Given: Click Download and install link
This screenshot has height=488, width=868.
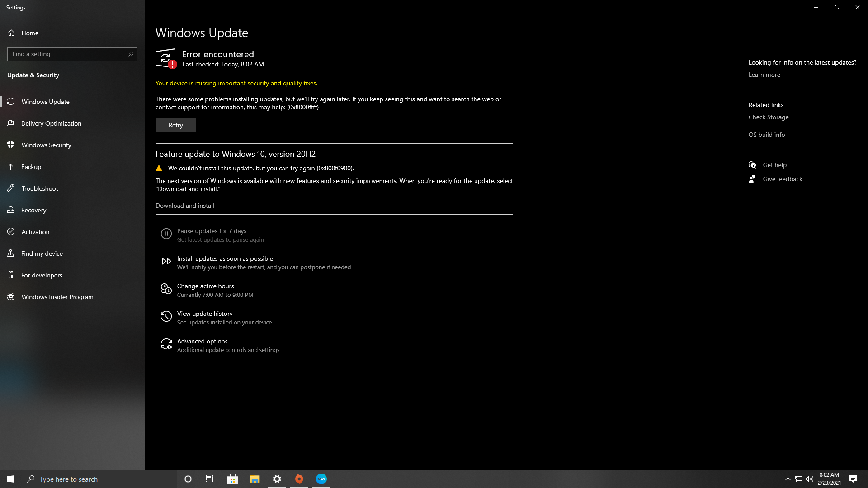Looking at the screenshot, I should pyautogui.click(x=185, y=206).
